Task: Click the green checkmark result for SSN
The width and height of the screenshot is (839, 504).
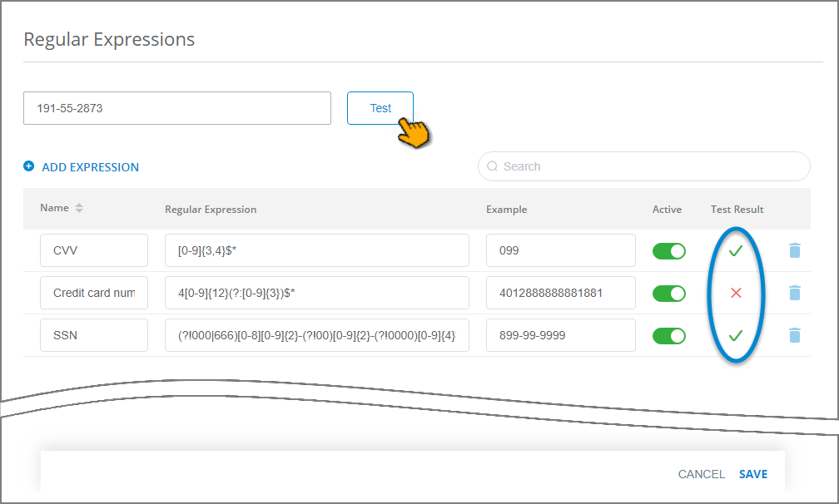Action: [736, 334]
